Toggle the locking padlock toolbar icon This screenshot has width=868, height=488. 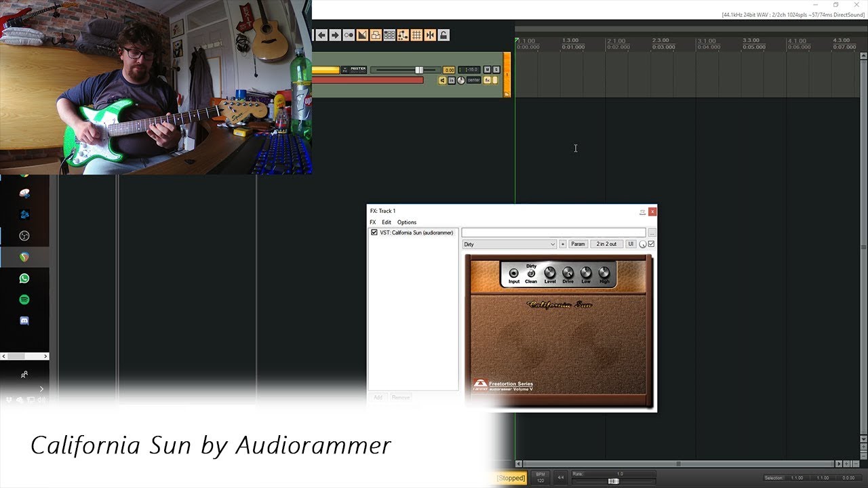[x=443, y=35]
